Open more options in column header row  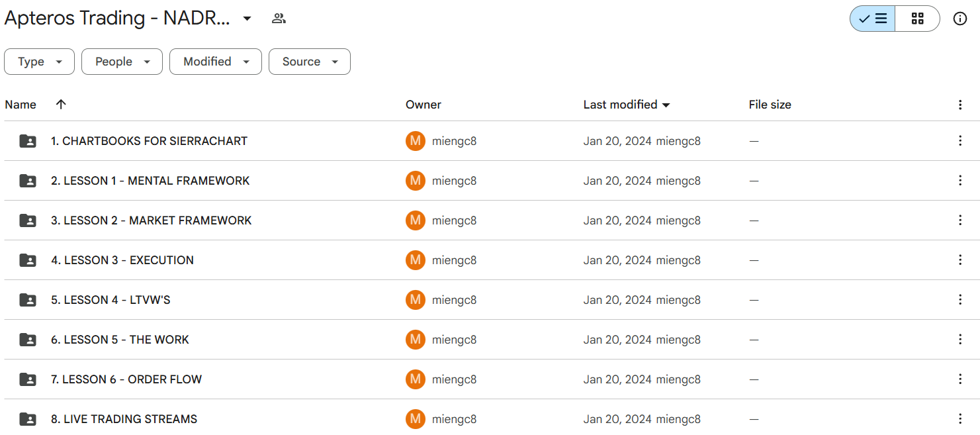[959, 105]
